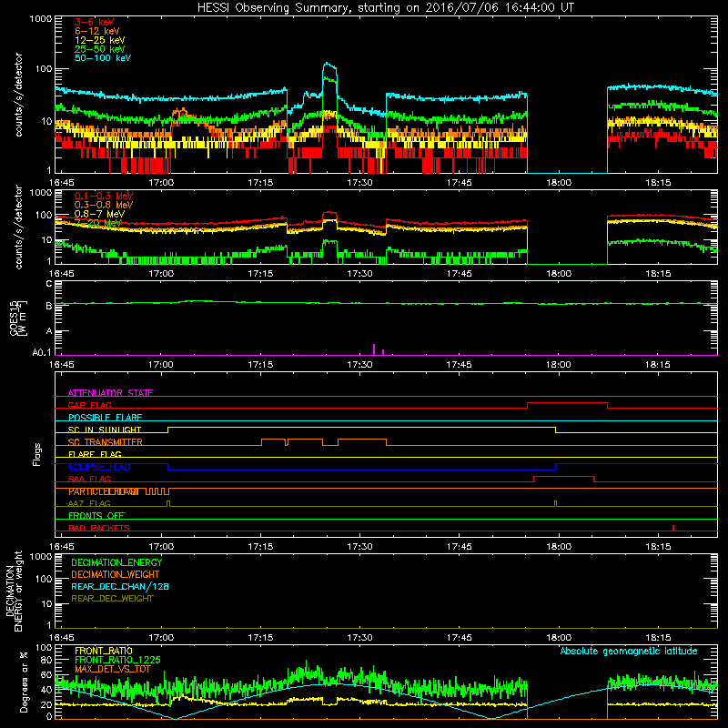Select the FLARE_FLAG label

[95, 454]
